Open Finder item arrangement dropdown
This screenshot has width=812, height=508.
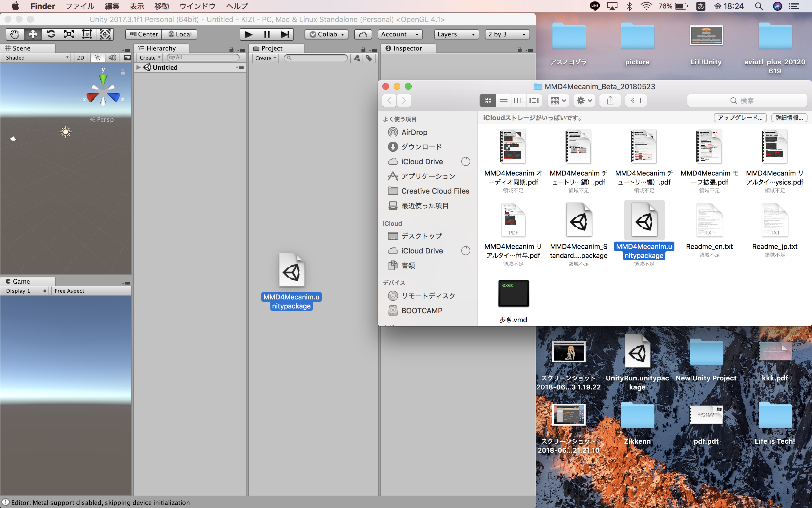558,100
